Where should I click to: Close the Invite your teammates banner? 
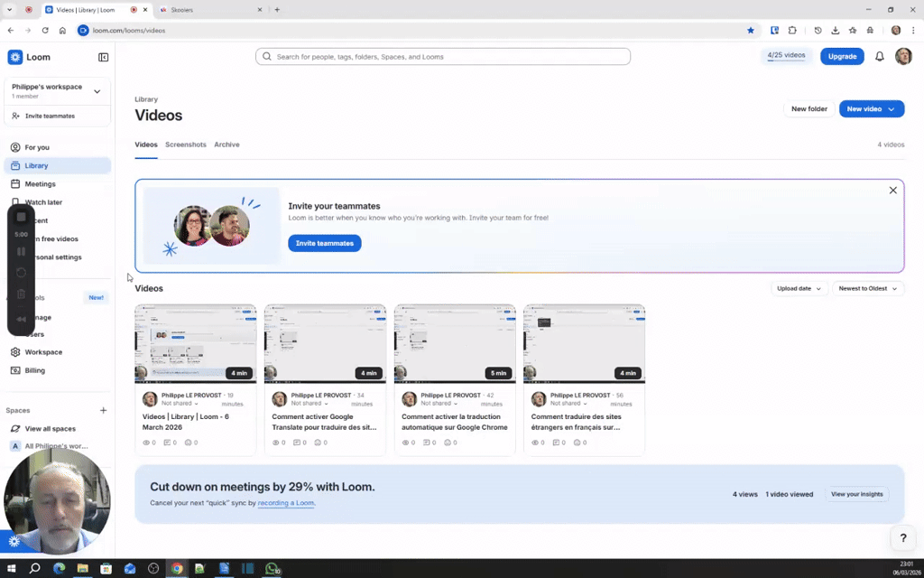[x=892, y=191]
